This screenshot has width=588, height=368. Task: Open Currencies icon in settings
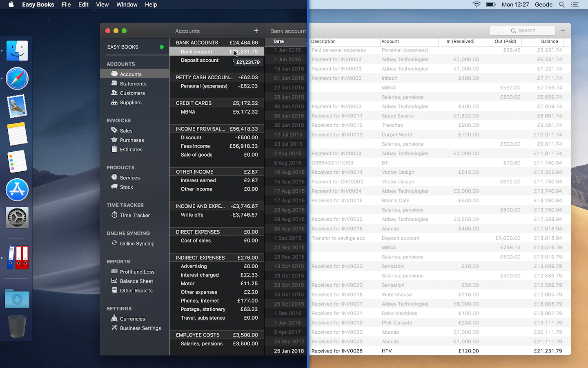(114, 319)
